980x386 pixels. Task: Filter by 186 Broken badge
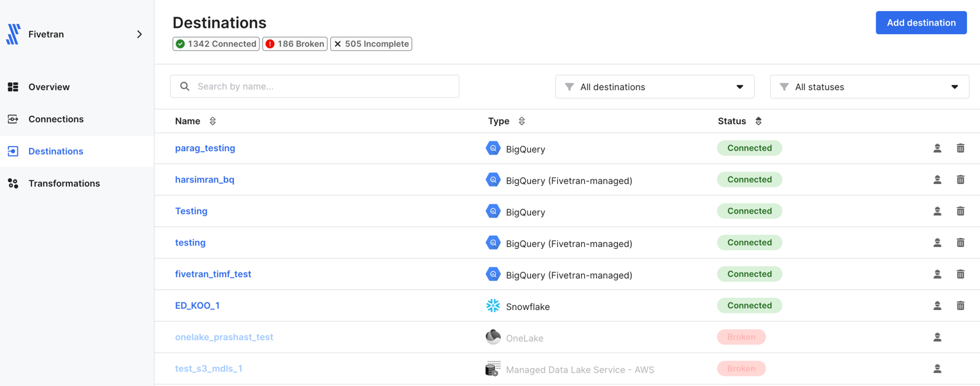[x=295, y=44]
